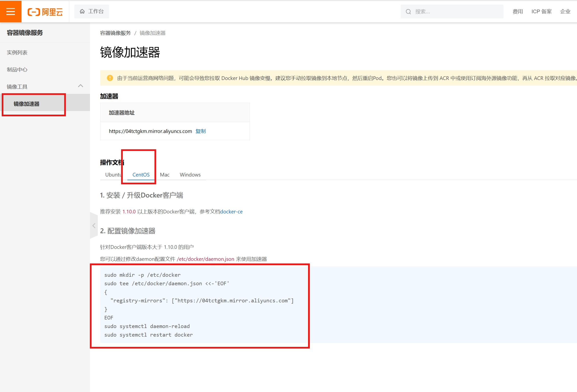577x392 pixels.
Task: Click the search magnifier icon
Action: click(x=408, y=12)
